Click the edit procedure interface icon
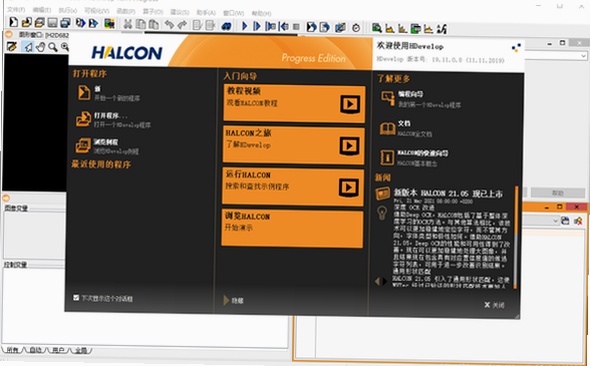This screenshot has width=590, height=366. [578, 221]
